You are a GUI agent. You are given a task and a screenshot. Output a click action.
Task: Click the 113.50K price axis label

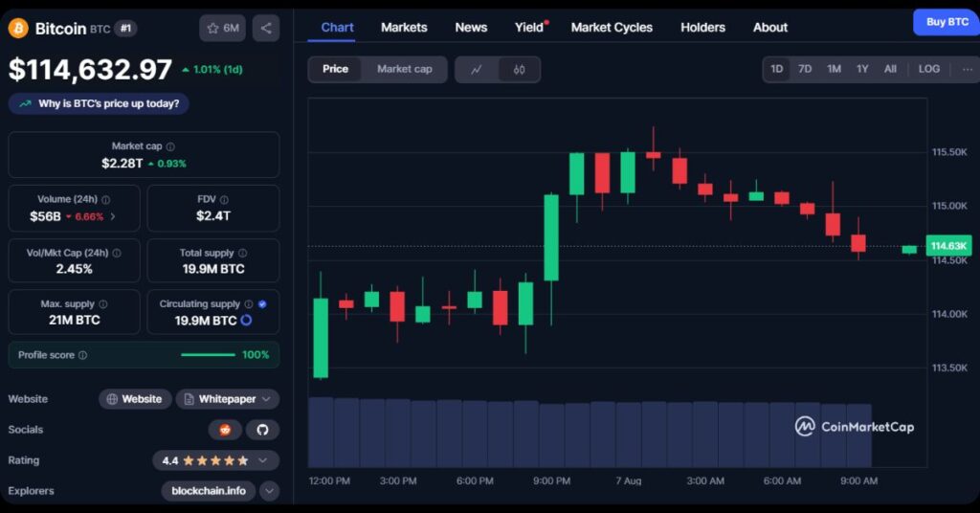click(x=948, y=368)
